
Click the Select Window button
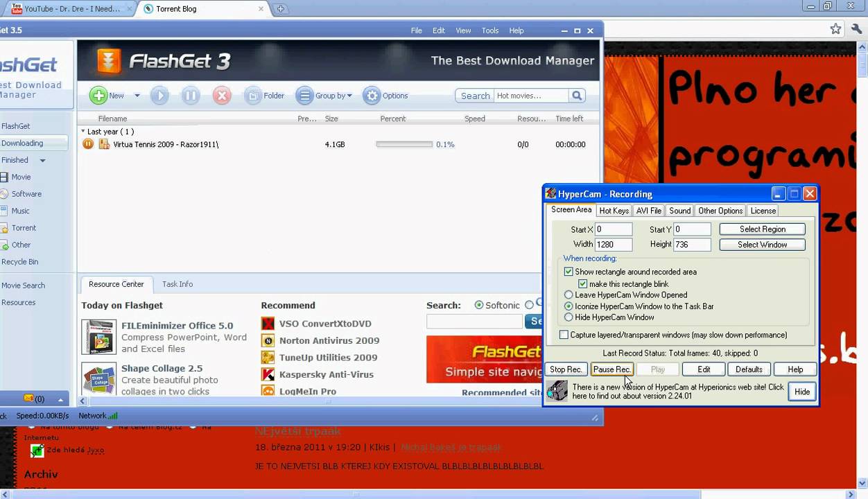[763, 245]
